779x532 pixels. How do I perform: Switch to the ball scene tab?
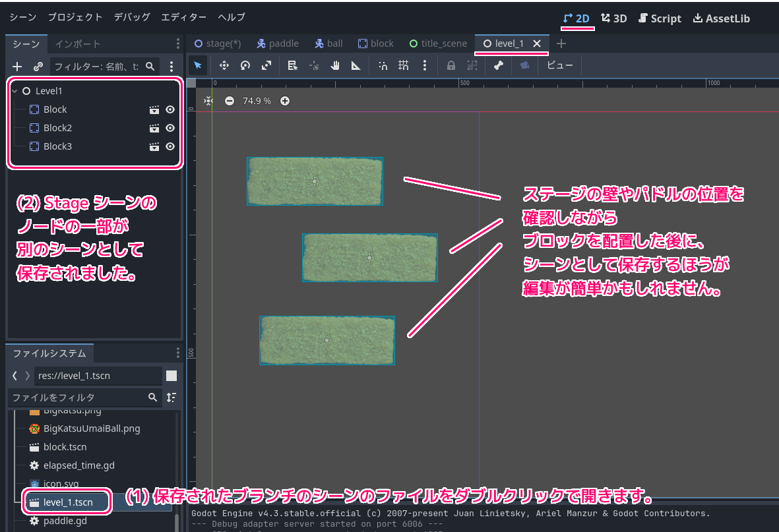tap(328, 44)
